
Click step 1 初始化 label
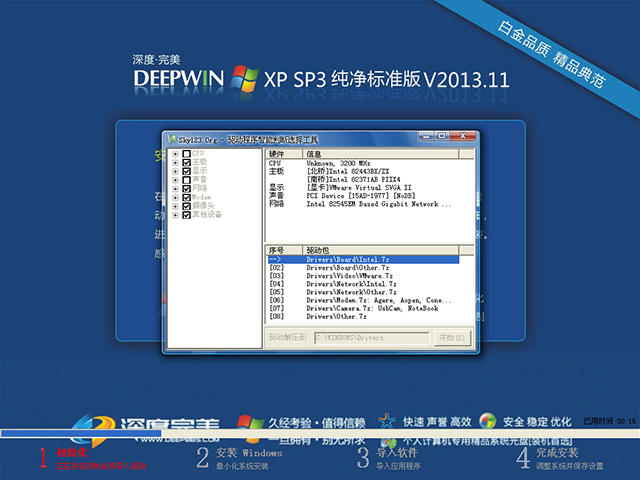click(72, 453)
